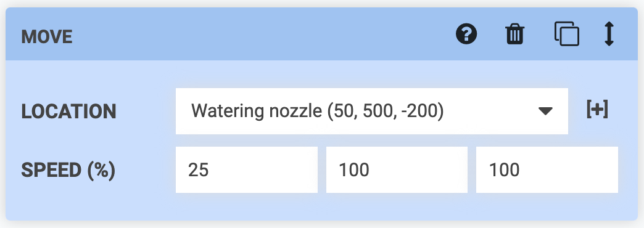Click the question mark circle icon
The width and height of the screenshot is (644, 228).
[466, 34]
